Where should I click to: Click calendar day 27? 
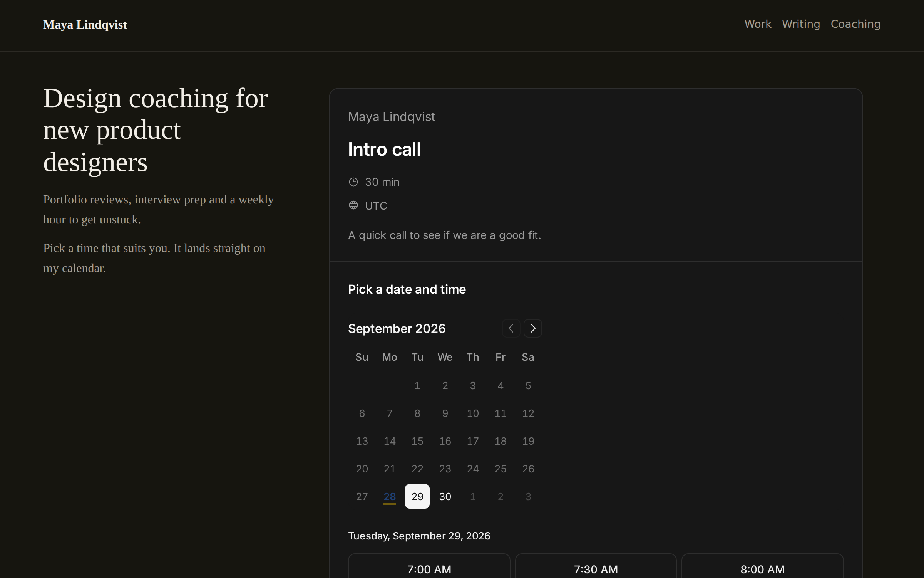[x=362, y=496]
